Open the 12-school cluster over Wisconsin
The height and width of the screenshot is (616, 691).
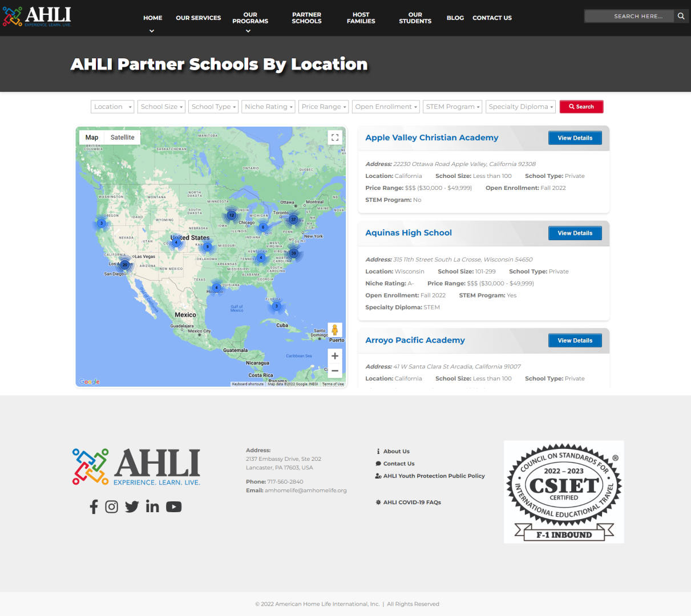point(232,216)
